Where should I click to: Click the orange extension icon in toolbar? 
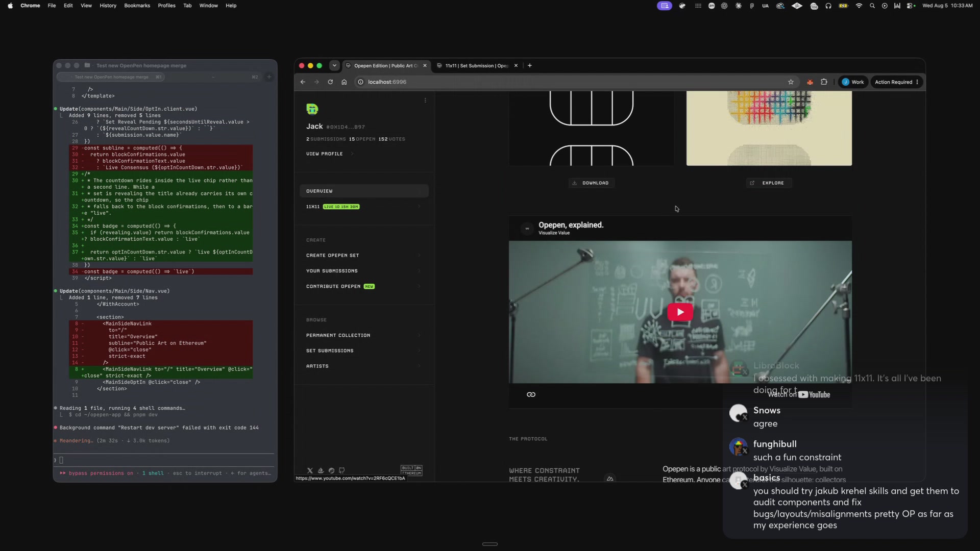(x=810, y=82)
